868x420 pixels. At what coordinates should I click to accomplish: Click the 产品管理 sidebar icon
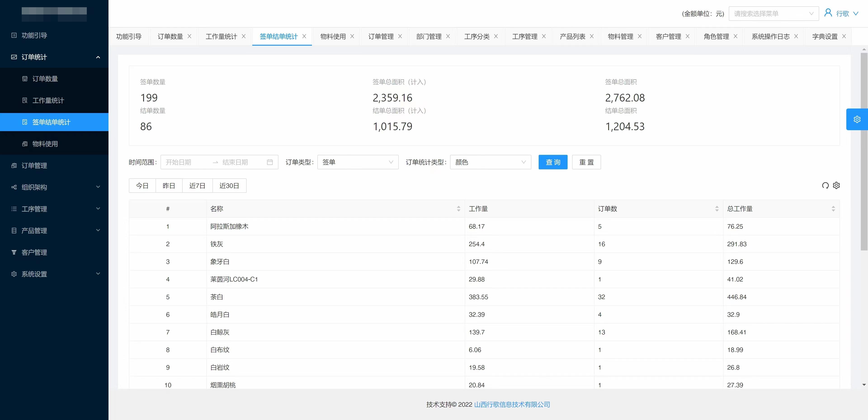14,231
